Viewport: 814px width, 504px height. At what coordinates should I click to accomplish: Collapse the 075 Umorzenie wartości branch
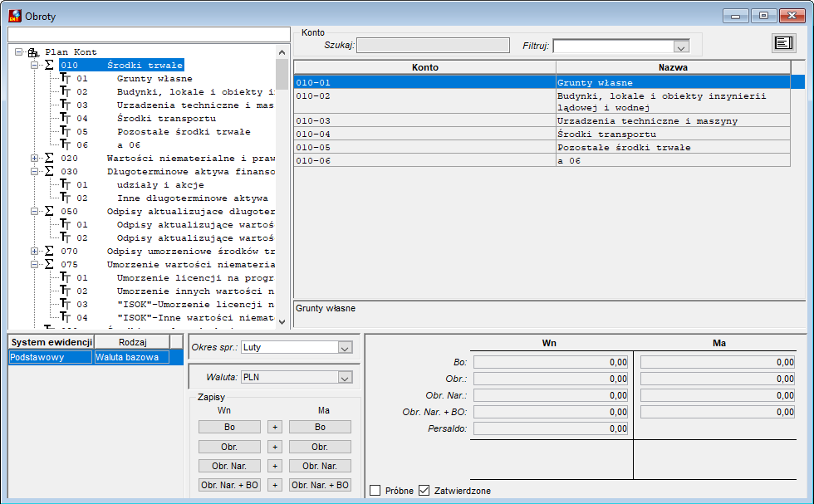34,265
